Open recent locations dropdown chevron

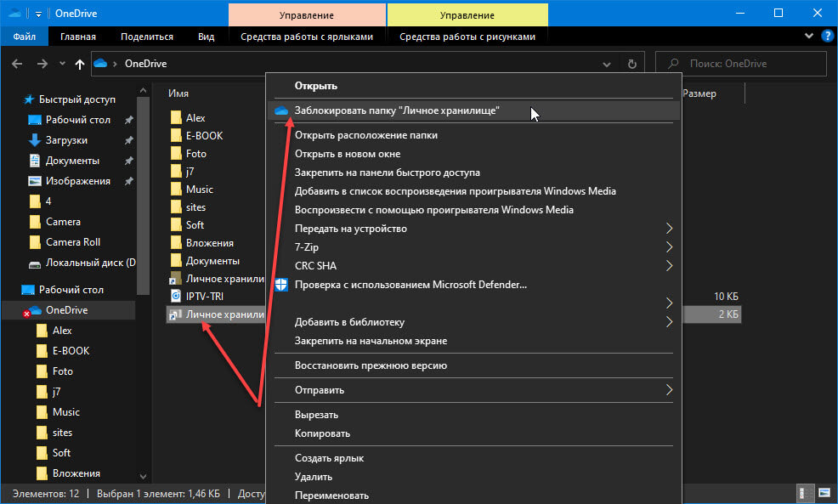[63, 64]
